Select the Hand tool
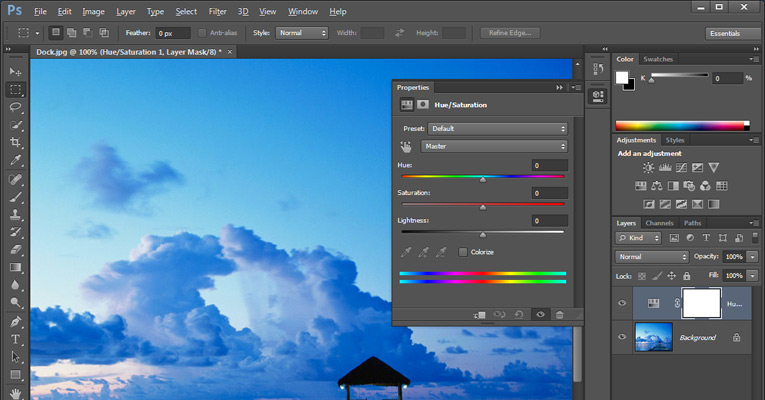Screen dimensions: 765x400 click(15, 393)
